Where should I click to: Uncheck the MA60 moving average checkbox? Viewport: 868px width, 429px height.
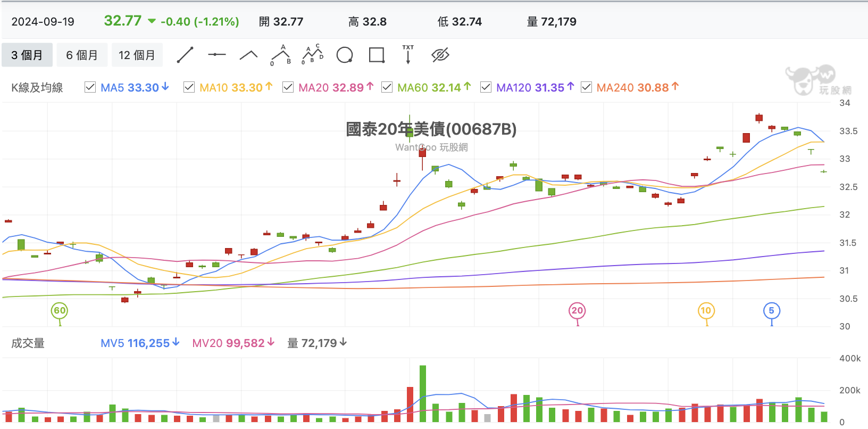pyautogui.click(x=387, y=87)
